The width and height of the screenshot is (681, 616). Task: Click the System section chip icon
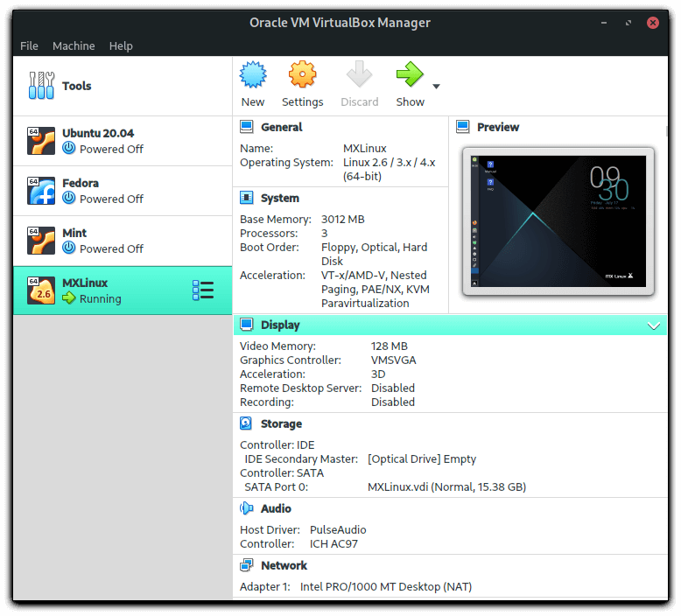pos(247,198)
